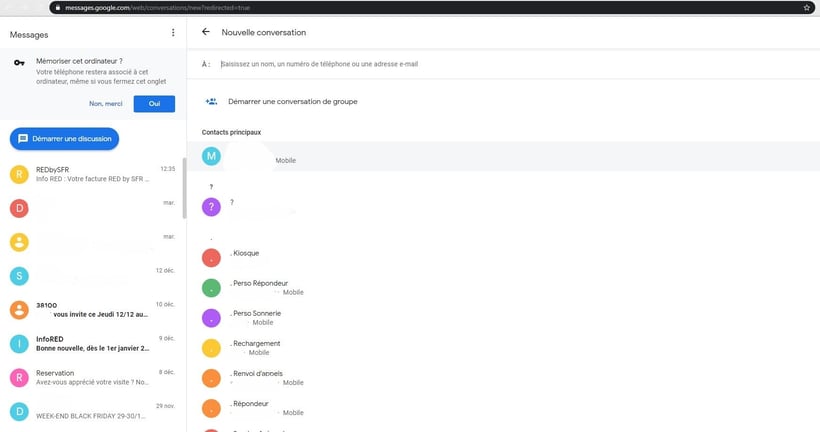The width and height of the screenshot is (820, 432).
Task: Select the . Répondeur contact name
Action: click(249, 403)
